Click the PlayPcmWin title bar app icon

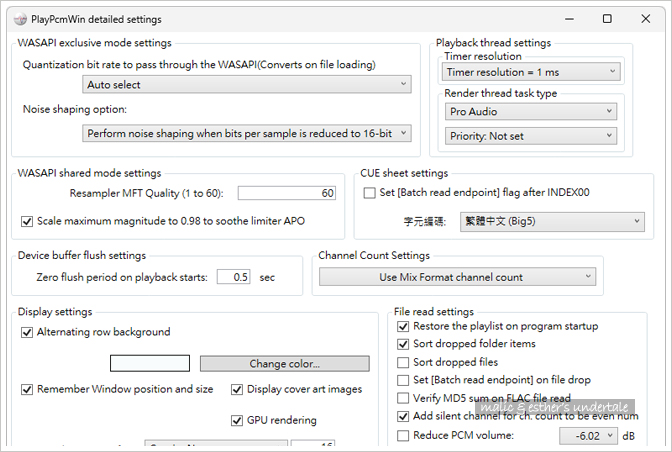click(20, 19)
